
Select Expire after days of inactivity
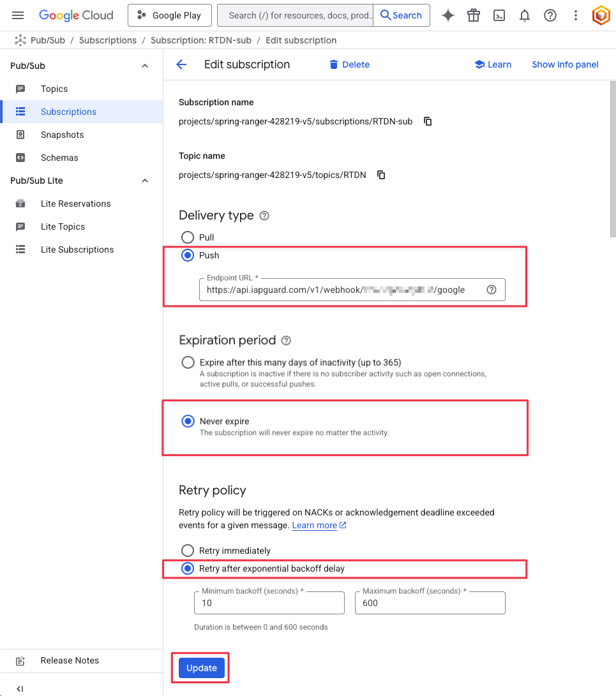[188, 362]
